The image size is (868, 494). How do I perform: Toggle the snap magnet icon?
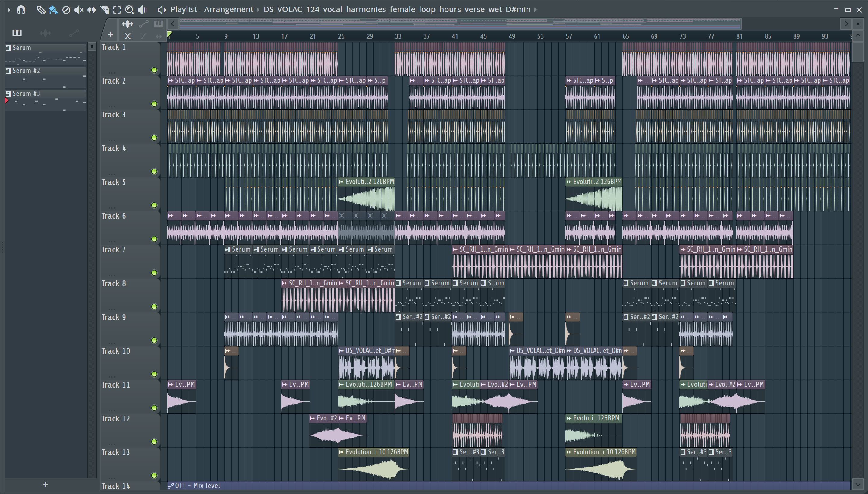pyautogui.click(x=21, y=10)
